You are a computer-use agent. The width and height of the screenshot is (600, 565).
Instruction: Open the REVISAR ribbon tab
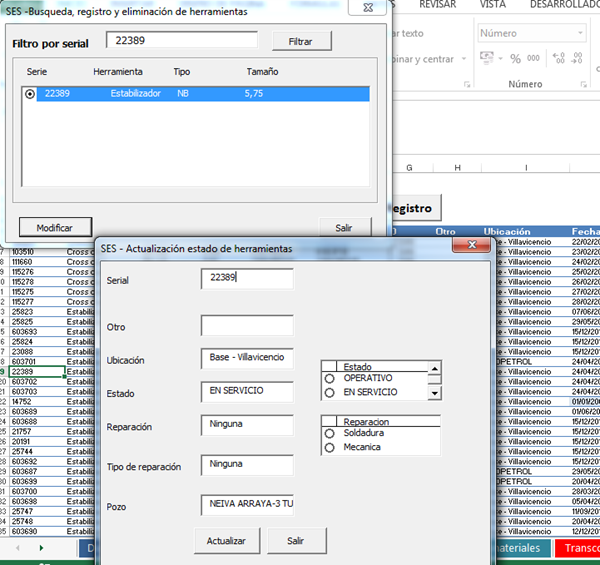click(437, 5)
